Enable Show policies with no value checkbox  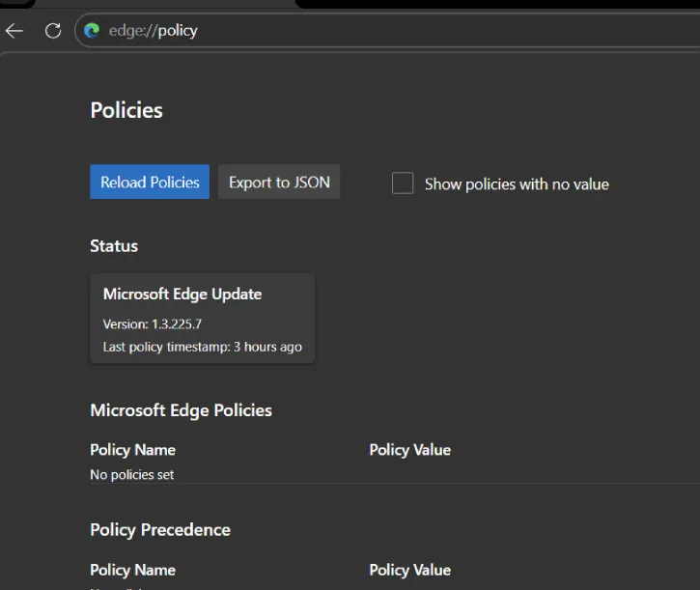(x=403, y=183)
